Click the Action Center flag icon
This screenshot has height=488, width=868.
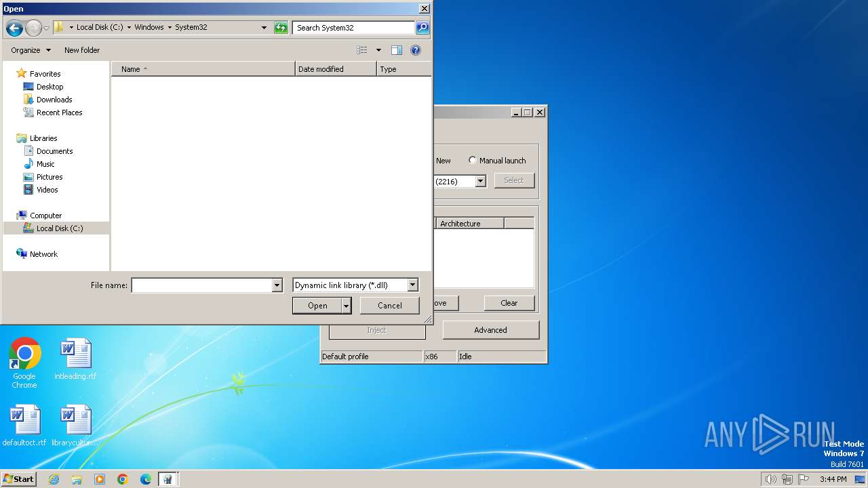point(804,479)
